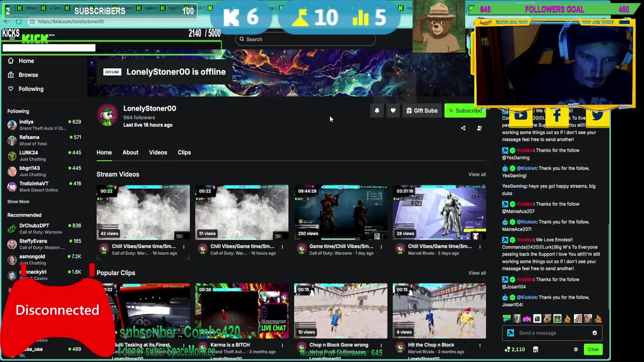Open the 51 views stream video thumbnail

tap(242, 212)
